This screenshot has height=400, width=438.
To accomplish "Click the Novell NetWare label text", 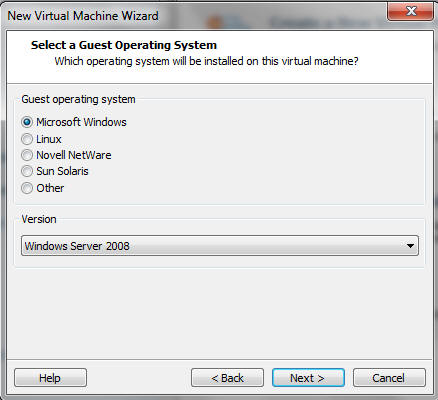I will [x=74, y=155].
